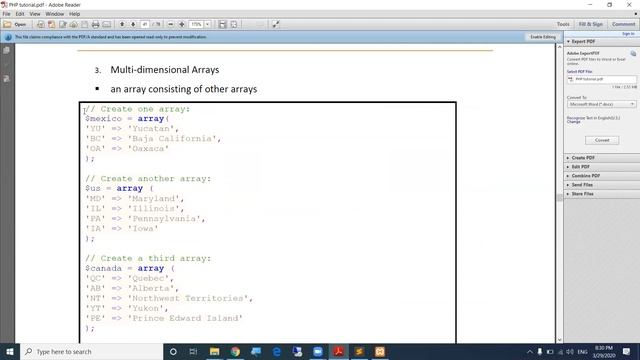Screen dimensions: 640x360
Task: Click the Adobe ExportPDF info icon
Action: (x=633, y=53)
